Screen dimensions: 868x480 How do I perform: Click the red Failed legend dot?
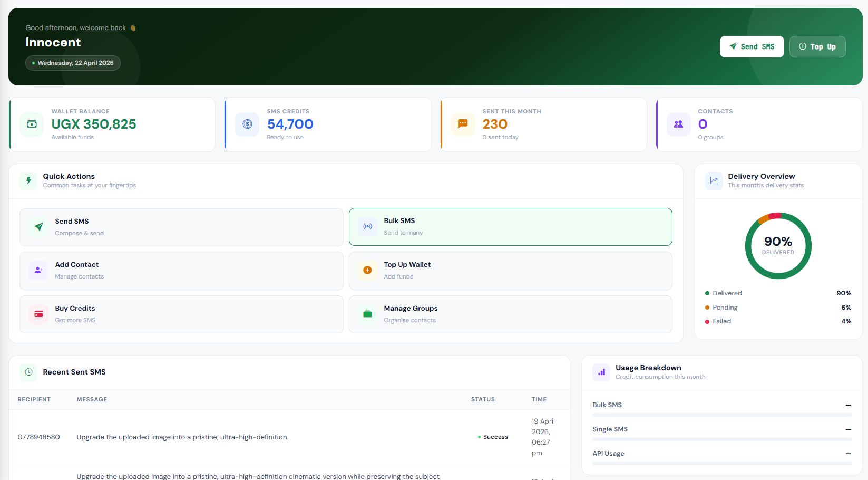point(707,322)
